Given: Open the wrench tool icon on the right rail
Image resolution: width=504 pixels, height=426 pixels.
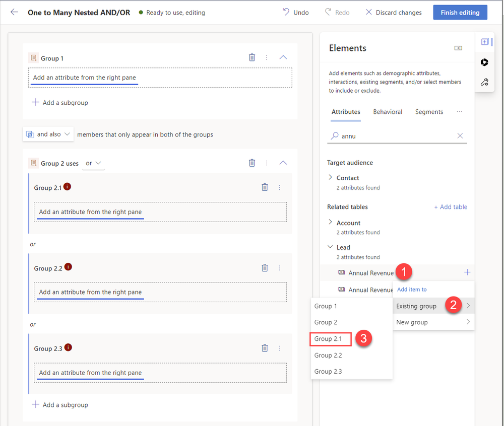Looking at the screenshot, I should (x=484, y=82).
